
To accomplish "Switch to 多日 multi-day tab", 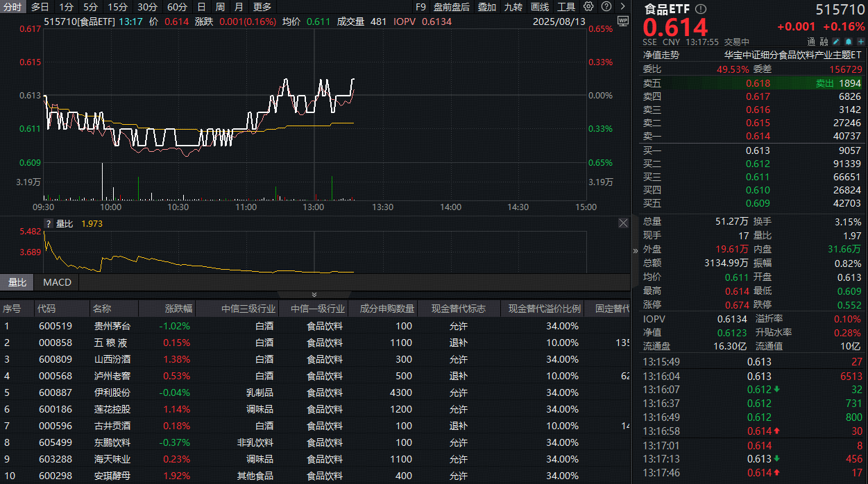I will [x=40, y=7].
